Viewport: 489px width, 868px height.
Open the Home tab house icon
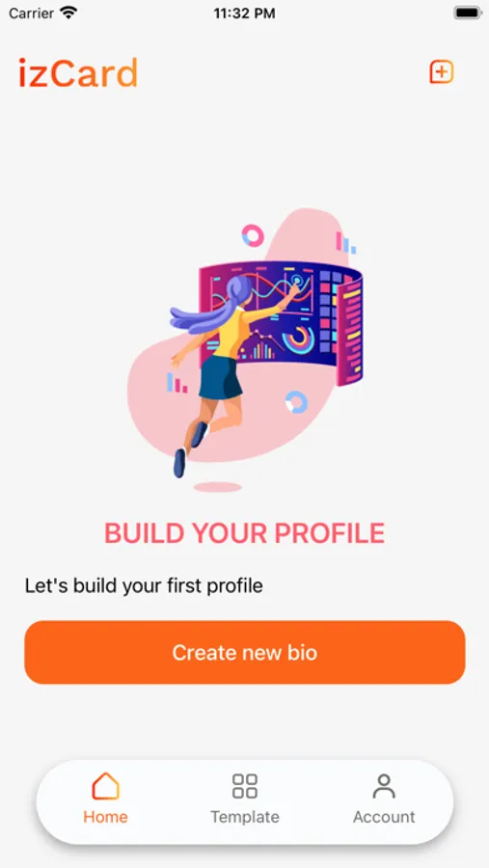(x=105, y=786)
